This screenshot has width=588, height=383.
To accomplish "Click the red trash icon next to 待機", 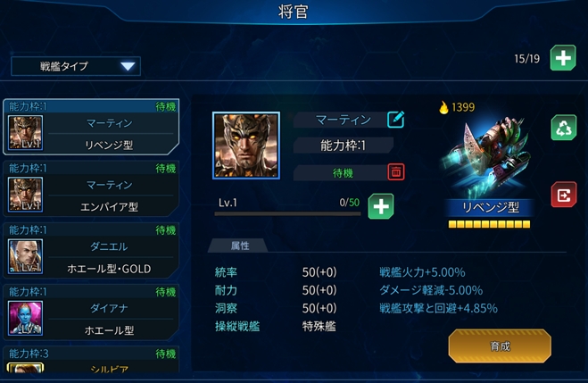I will coord(396,172).
